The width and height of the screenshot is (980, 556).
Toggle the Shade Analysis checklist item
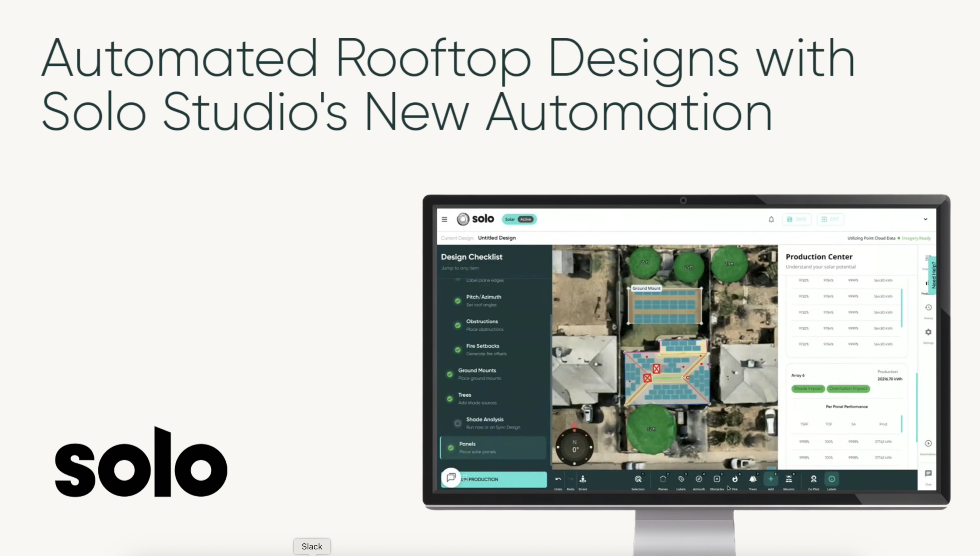[457, 423]
